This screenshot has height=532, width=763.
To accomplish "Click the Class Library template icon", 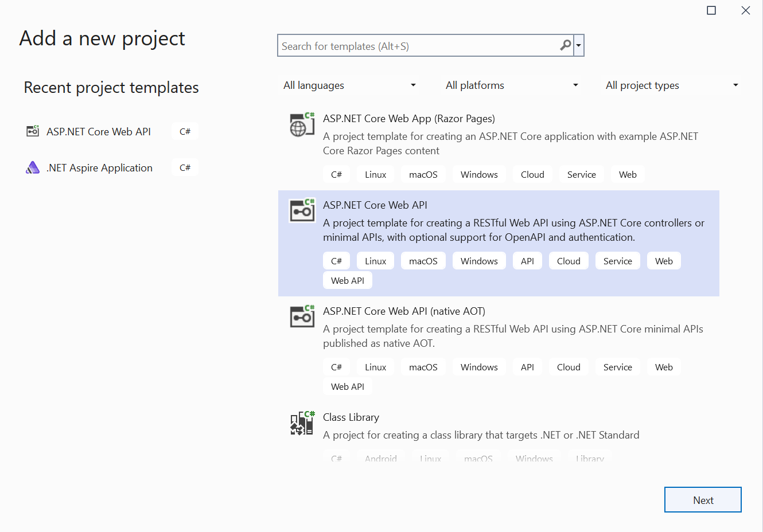I will (302, 423).
